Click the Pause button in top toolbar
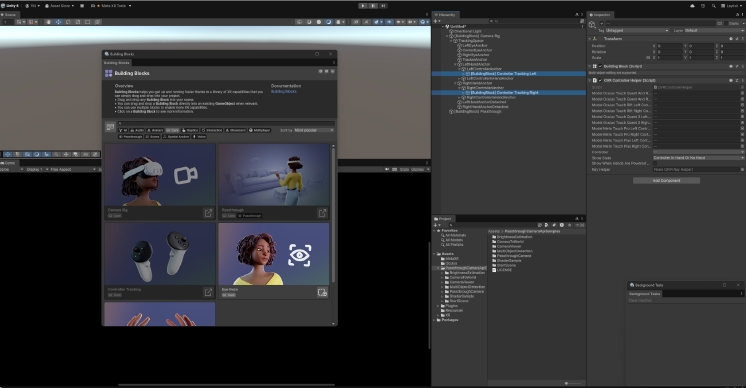 373,6
